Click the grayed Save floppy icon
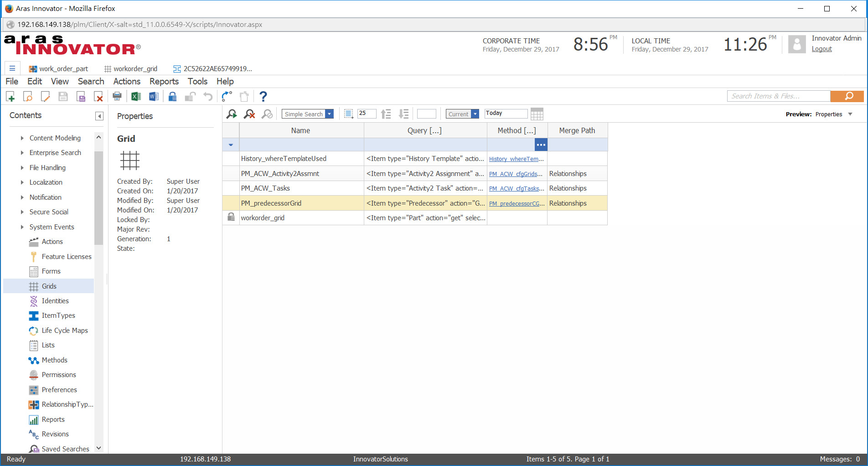Screen dimensions: 868x466 [x=63, y=96]
